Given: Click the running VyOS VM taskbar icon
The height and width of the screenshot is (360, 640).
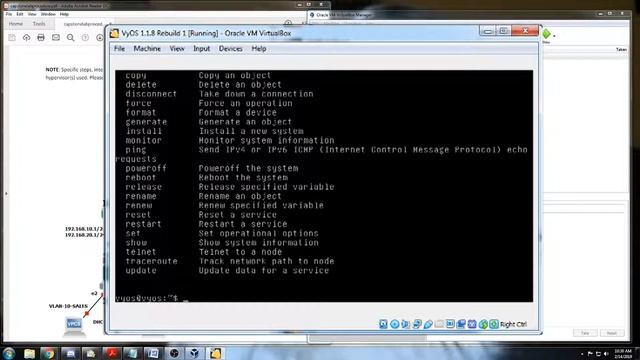Looking at the screenshot, I should tap(216, 353).
